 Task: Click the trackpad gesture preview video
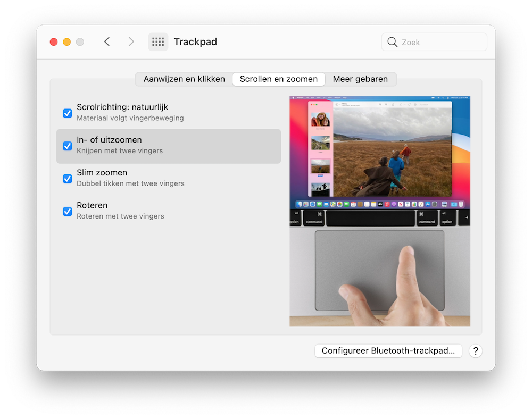380,211
